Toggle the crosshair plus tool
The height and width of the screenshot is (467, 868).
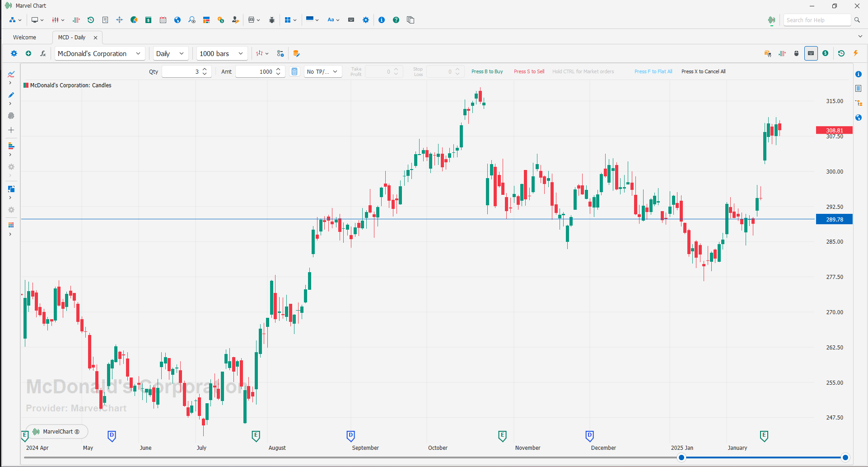click(11, 130)
